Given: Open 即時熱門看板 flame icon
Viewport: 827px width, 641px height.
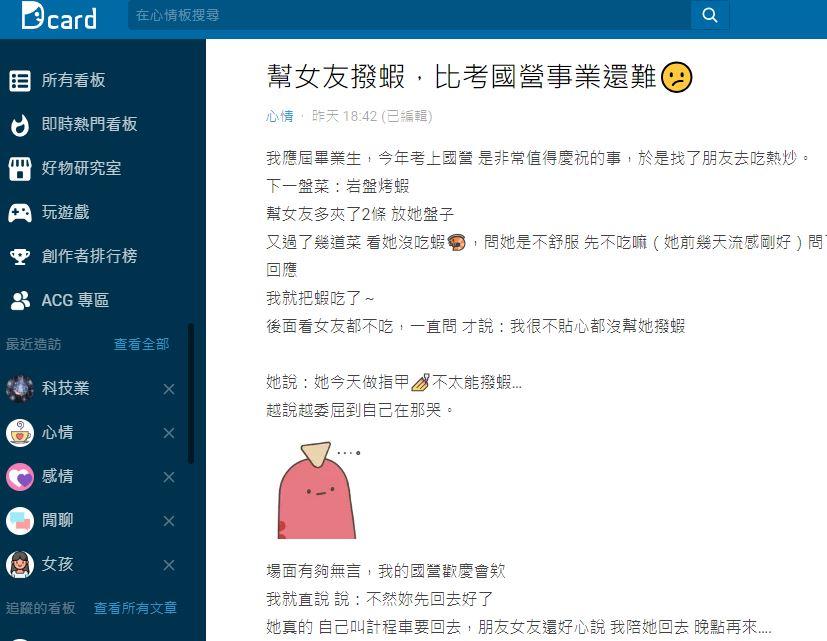Looking at the screenshot, I should 20,125.
